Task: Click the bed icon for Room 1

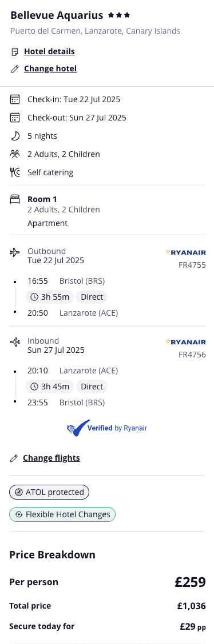Action: pyautogui.click(x=15, y=200)
